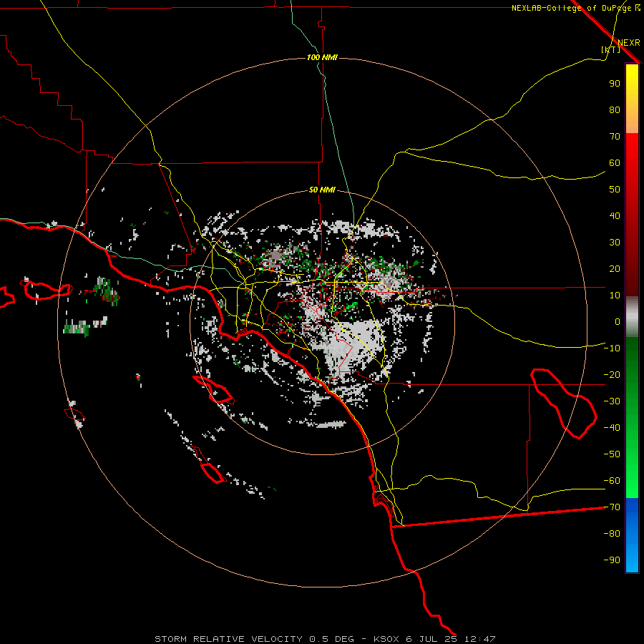Click the positive 80 scale label

(615, 109)
